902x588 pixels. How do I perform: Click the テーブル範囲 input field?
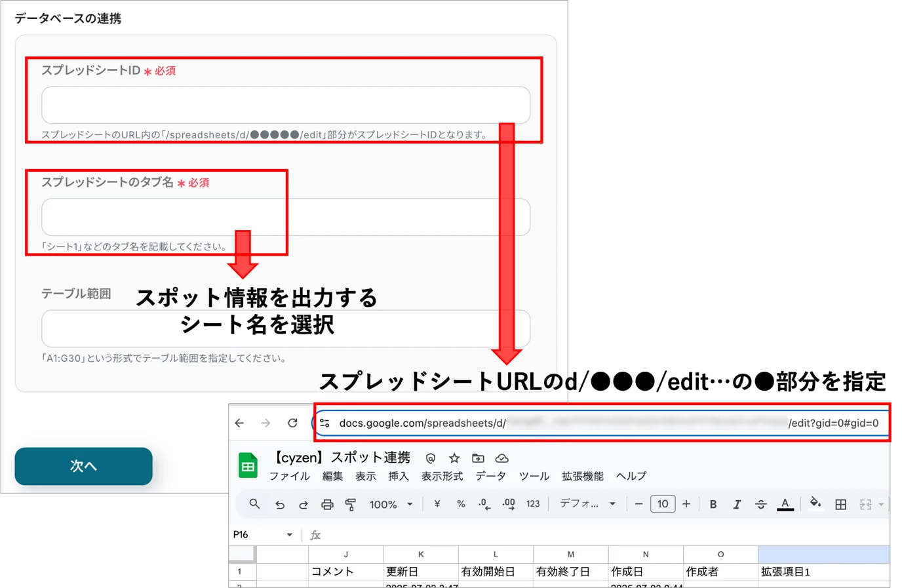click(286, 328)
